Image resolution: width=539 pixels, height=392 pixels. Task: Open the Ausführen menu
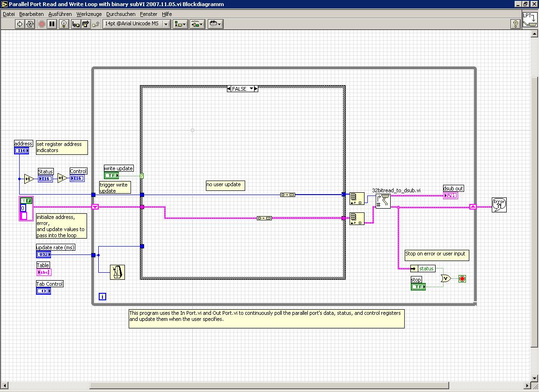(x=60, y=14)
